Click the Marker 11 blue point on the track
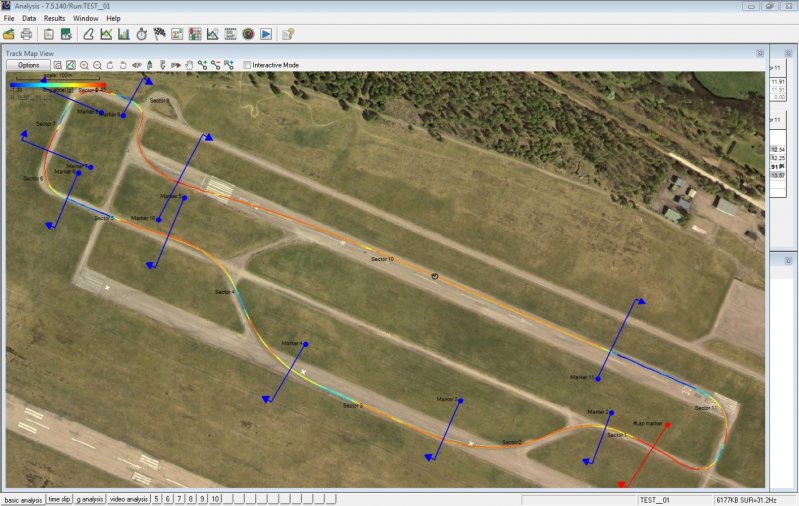The height and width of the screenshot is (506, 799). (598, 379)
